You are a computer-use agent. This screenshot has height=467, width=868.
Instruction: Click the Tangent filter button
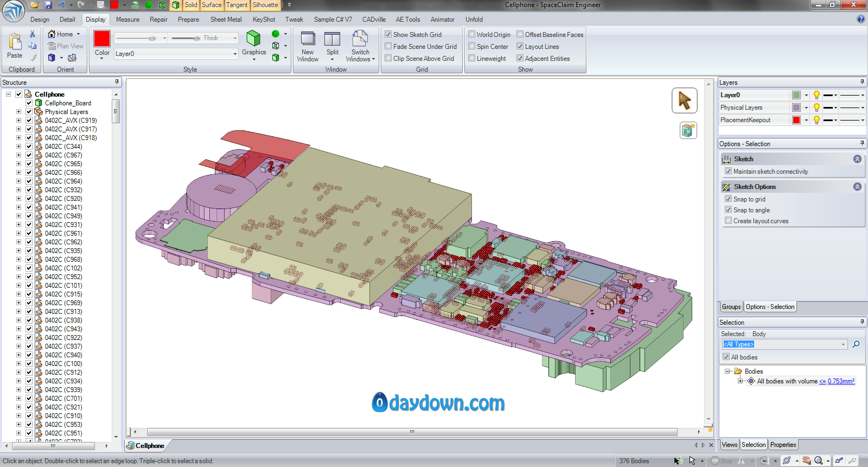coord(237,5)
